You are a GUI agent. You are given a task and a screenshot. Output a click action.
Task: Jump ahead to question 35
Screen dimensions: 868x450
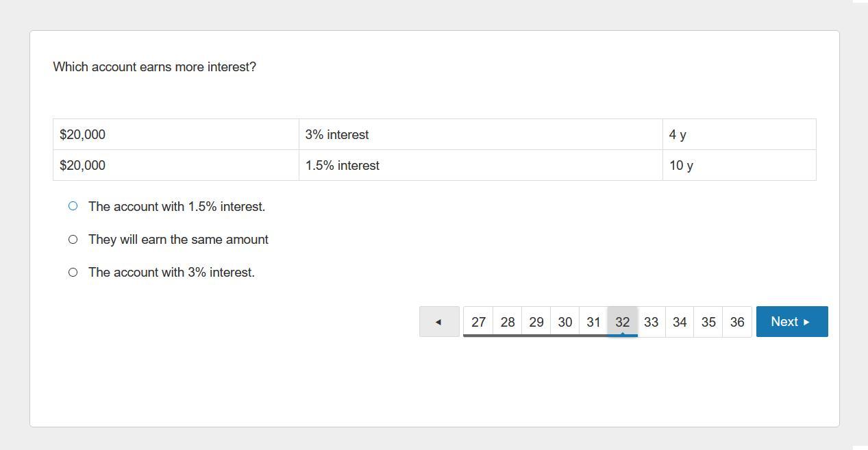(x=708, y=321)
